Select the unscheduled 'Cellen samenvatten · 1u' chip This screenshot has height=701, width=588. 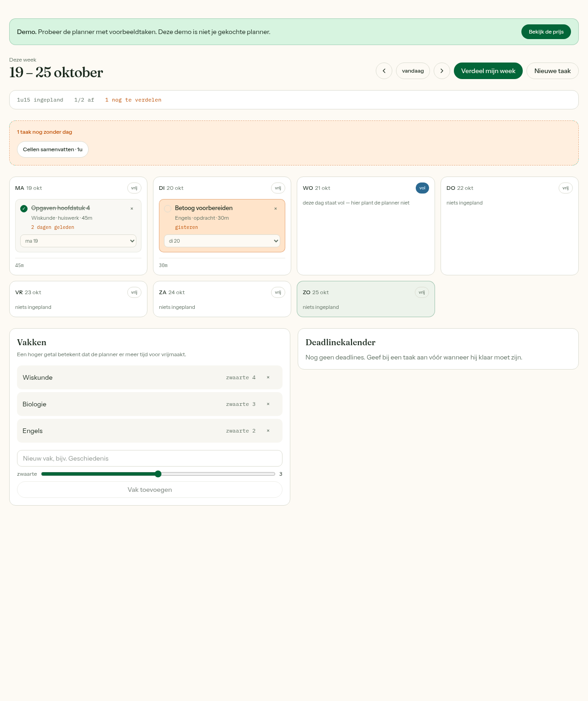(53, 149)
